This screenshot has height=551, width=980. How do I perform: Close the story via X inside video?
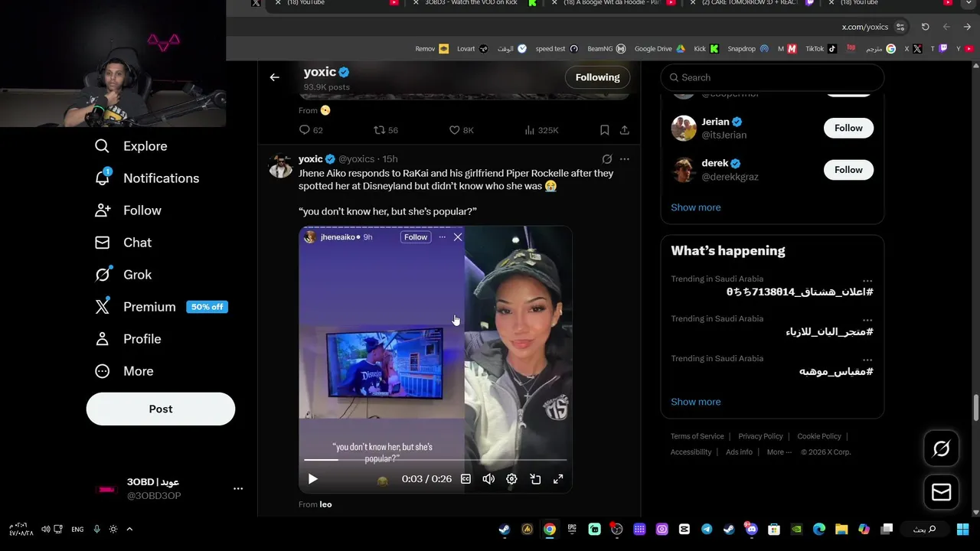pos(458,237)
